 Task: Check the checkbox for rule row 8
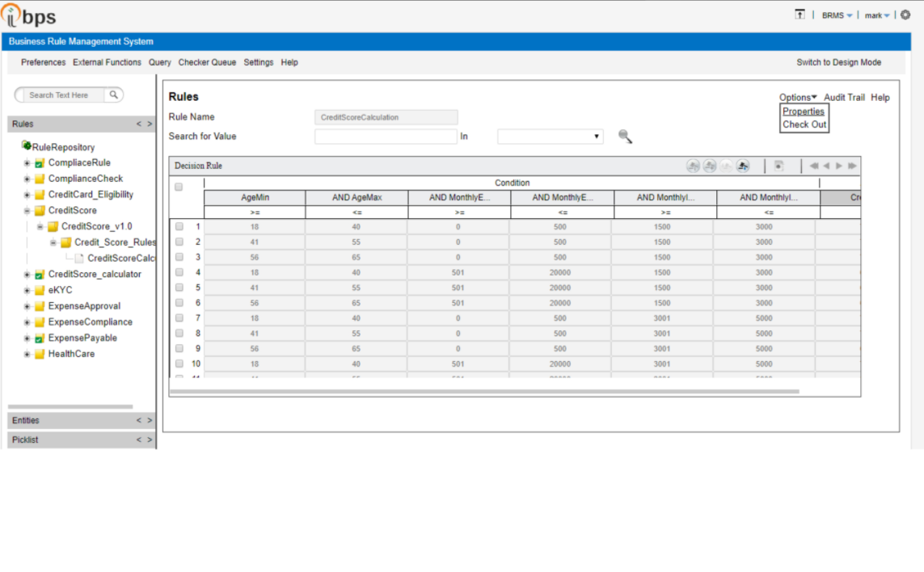(179, 333)
